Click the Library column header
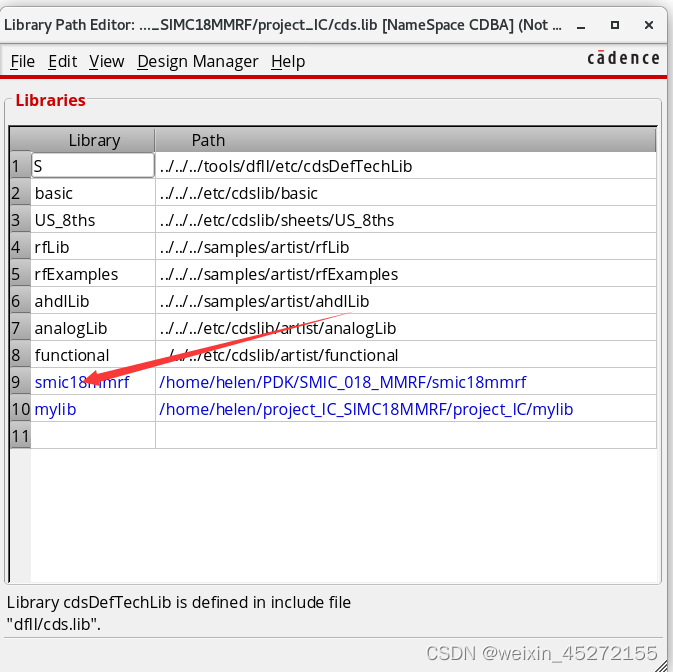The height and width of the screenshot is (672, 673). [x=94, y=140]
